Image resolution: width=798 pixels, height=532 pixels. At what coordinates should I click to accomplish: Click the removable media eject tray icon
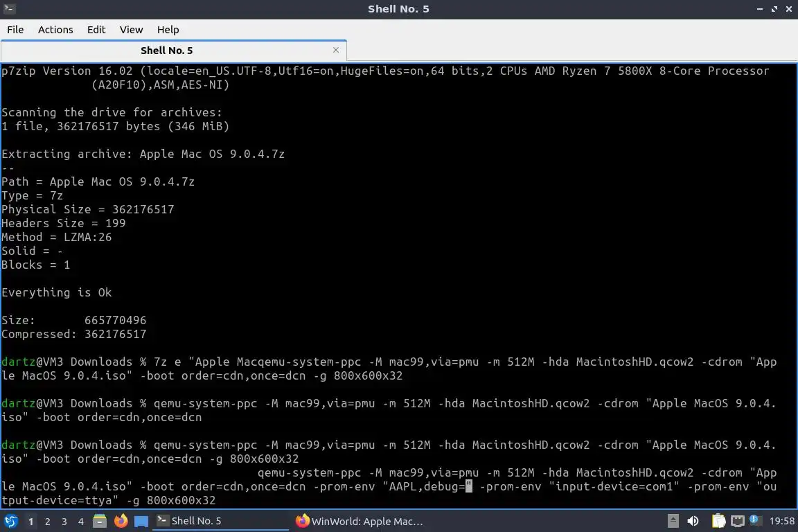pos(673,521)
